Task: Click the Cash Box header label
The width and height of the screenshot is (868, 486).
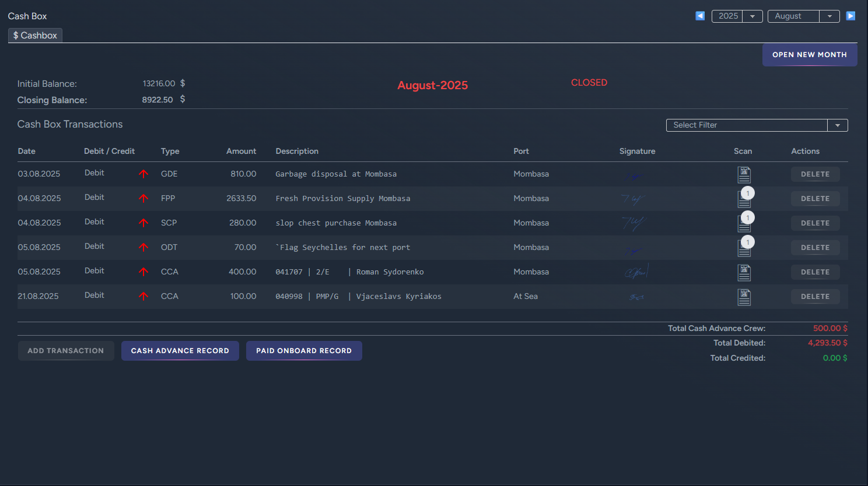Action: pos(27,16)
